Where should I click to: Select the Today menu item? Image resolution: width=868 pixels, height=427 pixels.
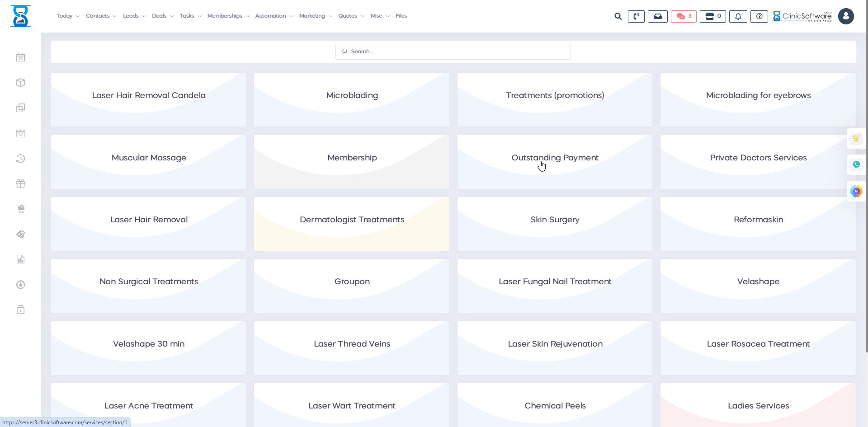pos(65,16)
